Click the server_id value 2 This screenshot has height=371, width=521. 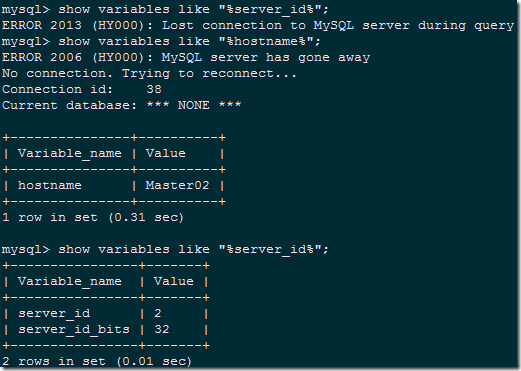pos(158,313)
